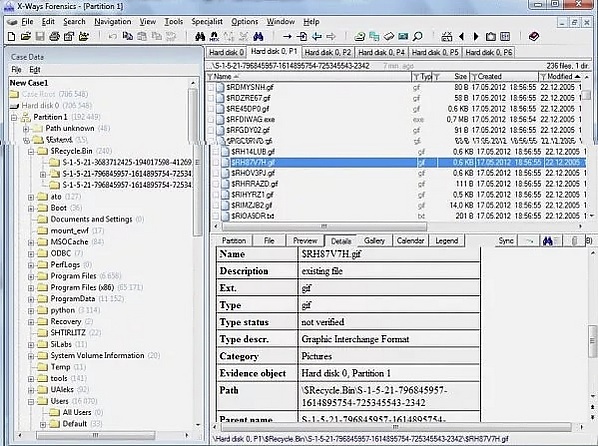
Task: Expand the Boot folder node
Action: (x=31, y=209)
